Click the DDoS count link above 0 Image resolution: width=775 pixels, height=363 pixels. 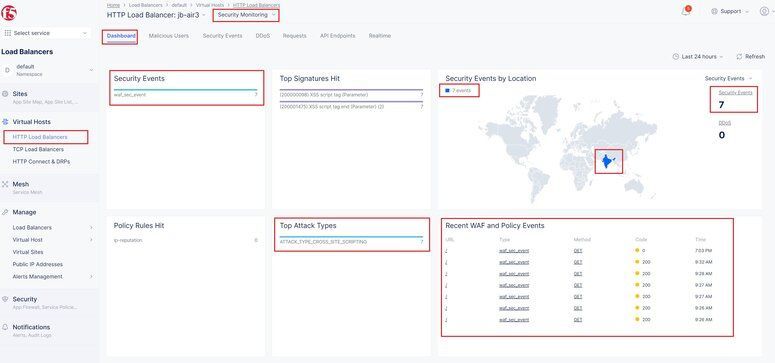(x=724, y=123)
